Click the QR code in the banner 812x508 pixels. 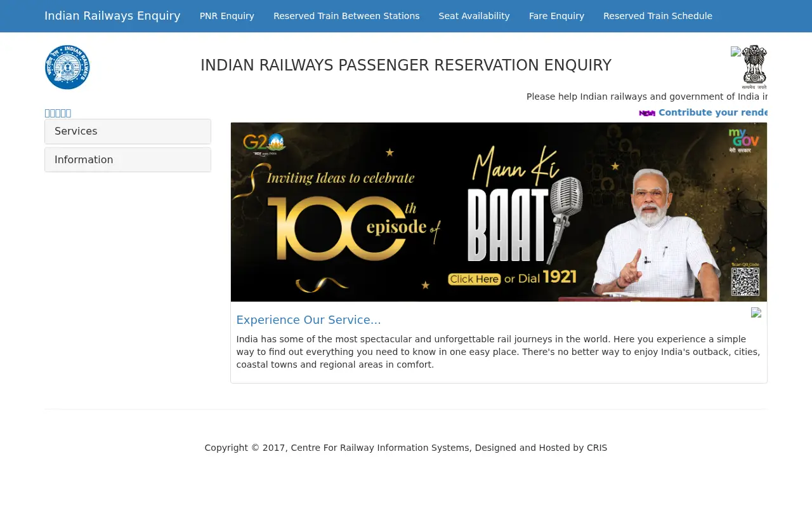click(x=745, y=281)
